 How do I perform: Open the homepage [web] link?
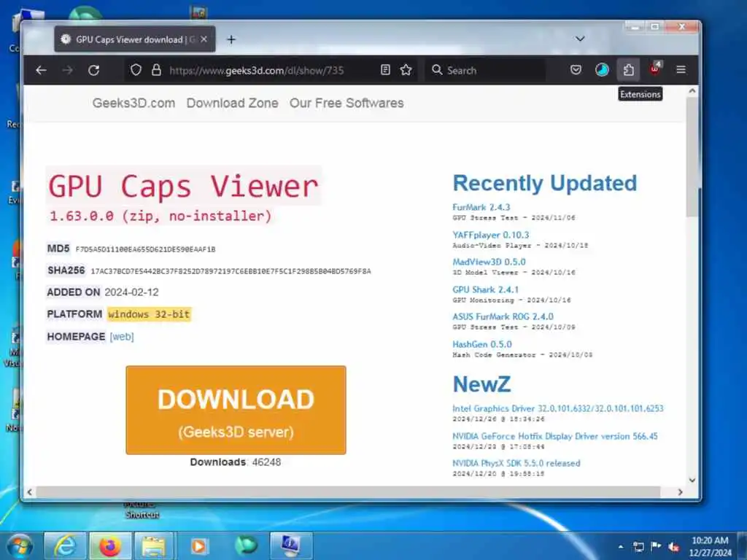click(122, 337)
